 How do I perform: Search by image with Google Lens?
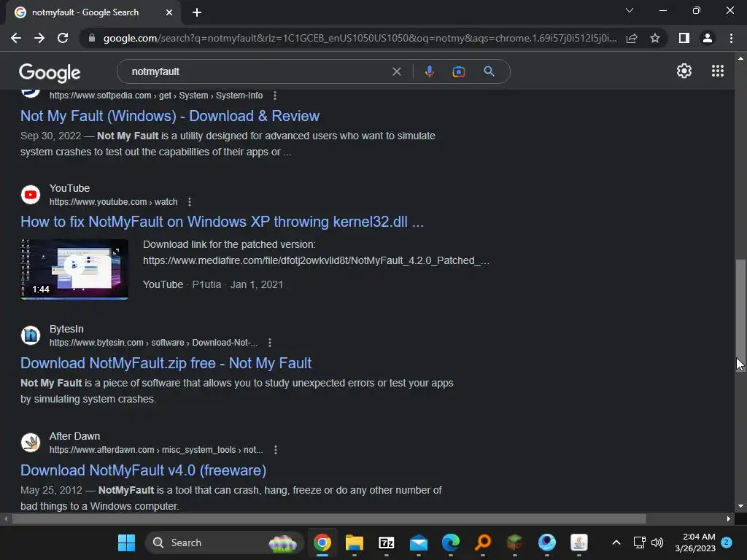[459, 71]
